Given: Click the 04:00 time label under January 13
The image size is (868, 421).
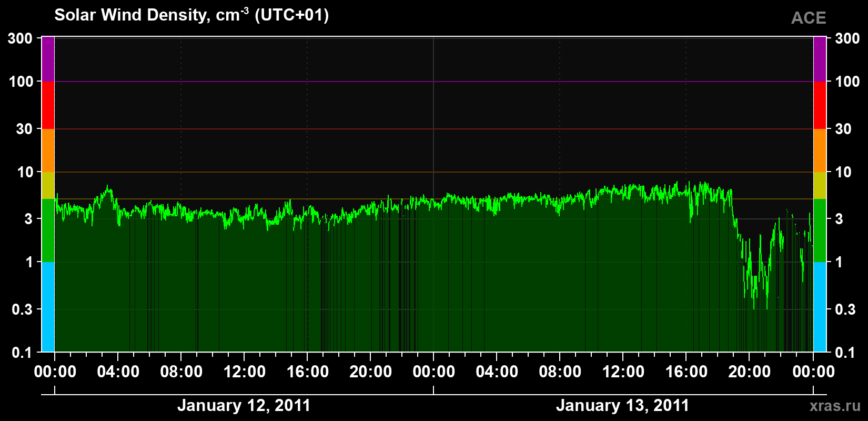Looking at the screenshot, I should pyautogui.click(x=497, y=372).
